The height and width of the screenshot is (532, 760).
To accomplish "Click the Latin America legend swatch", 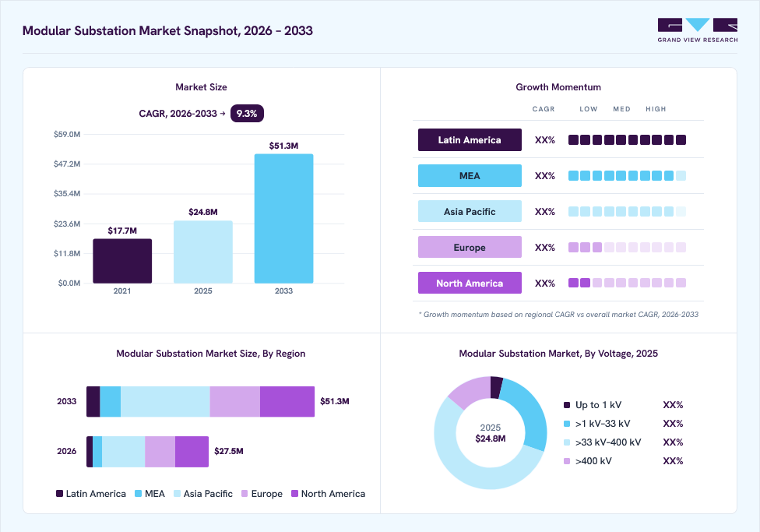I will tap(60, 494).
